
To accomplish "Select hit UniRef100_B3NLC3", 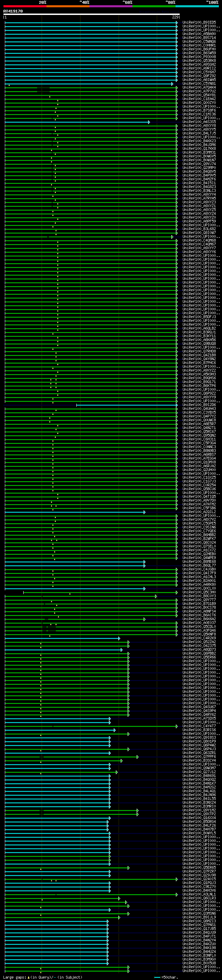I will (199, 191).
